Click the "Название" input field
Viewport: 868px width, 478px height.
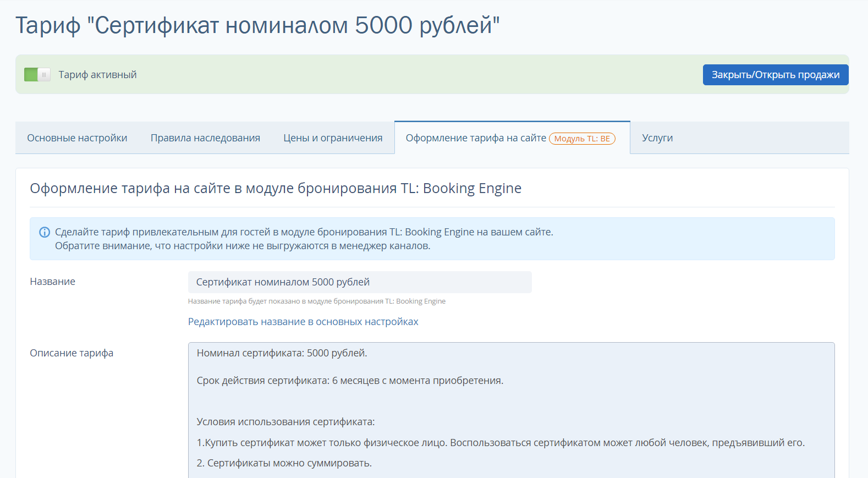360,282
